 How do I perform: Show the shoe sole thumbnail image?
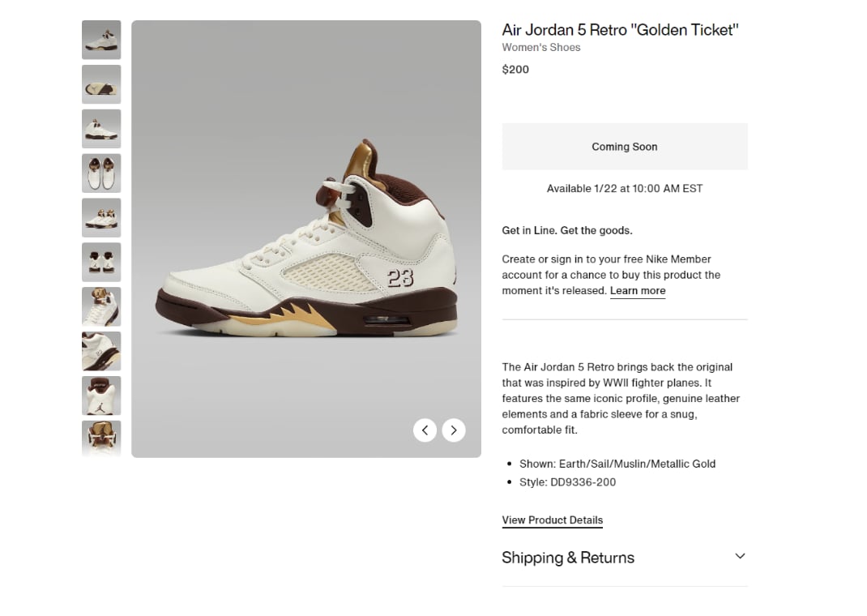click(101, 84)
